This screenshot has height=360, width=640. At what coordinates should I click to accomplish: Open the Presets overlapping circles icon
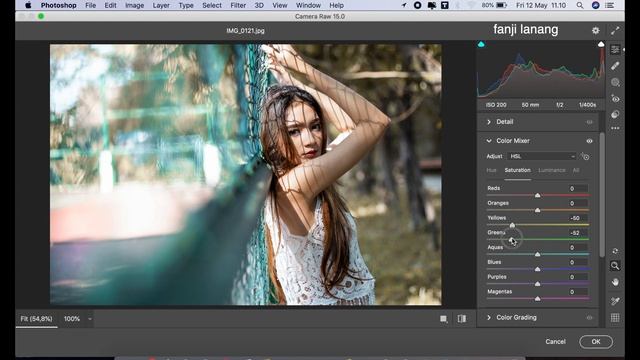click(x=615, y=114)
